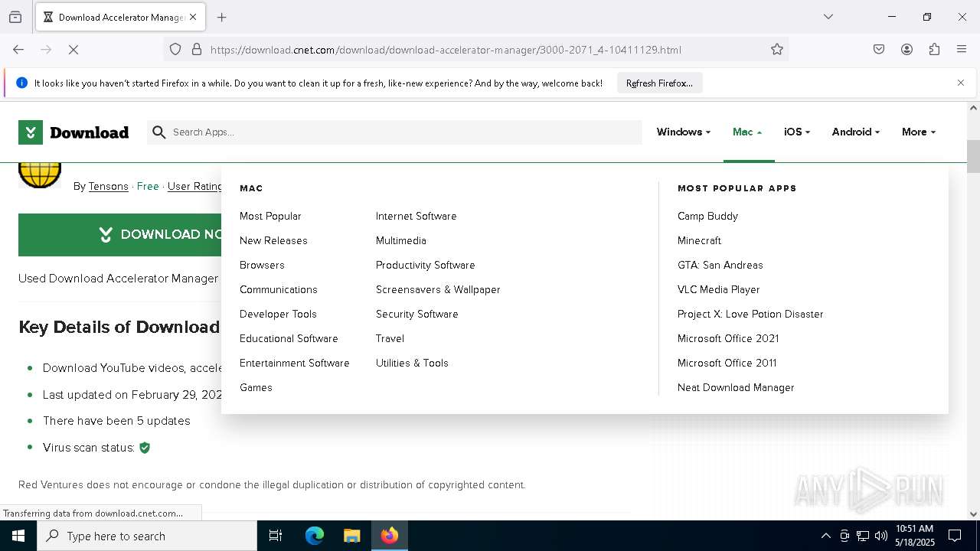The height and width of the screenshot is (551, 980).
Task: Dismiss the Firefox refresh notification bar
Action: click(x=961, y=83)
